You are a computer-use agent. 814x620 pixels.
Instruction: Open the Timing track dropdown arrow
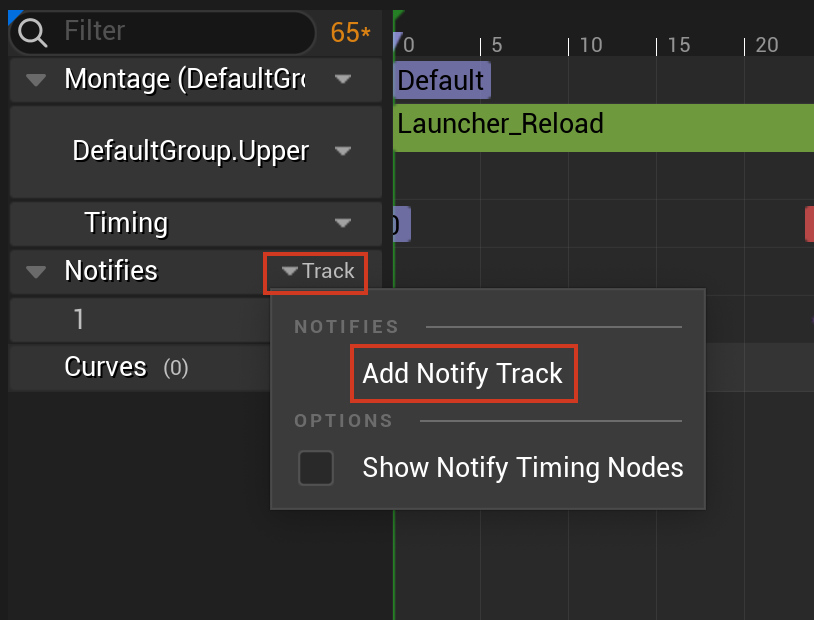click(343, 223)
